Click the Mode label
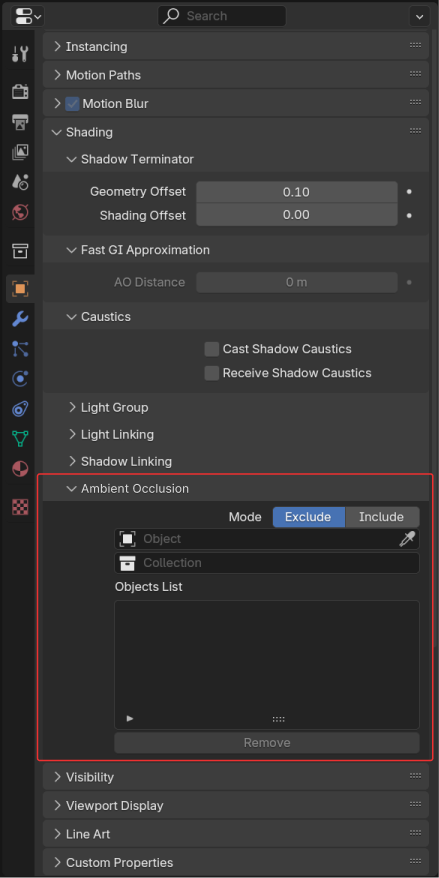439x878 pixels. tap(245, 517)
